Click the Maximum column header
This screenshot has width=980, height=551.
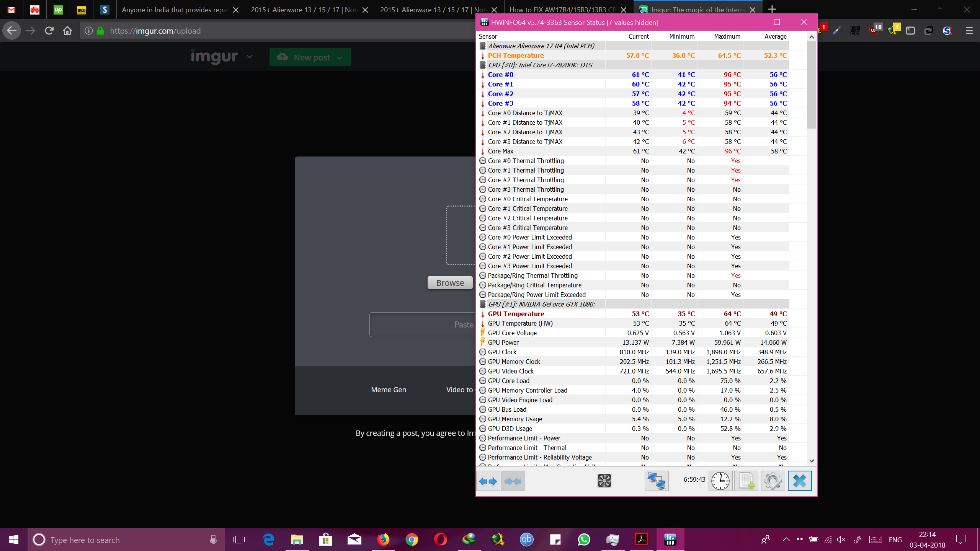pyautogui.click(x=720, y=36)
